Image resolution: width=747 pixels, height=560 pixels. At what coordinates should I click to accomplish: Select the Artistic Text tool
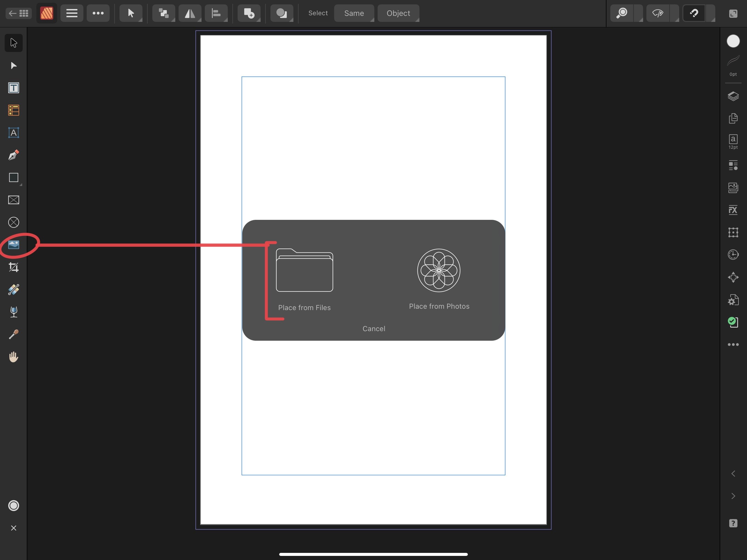point(13,133)
